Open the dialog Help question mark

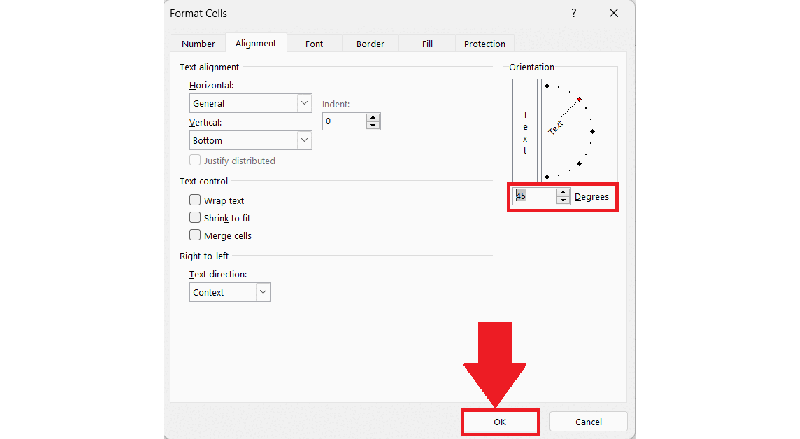click(574, 13)
